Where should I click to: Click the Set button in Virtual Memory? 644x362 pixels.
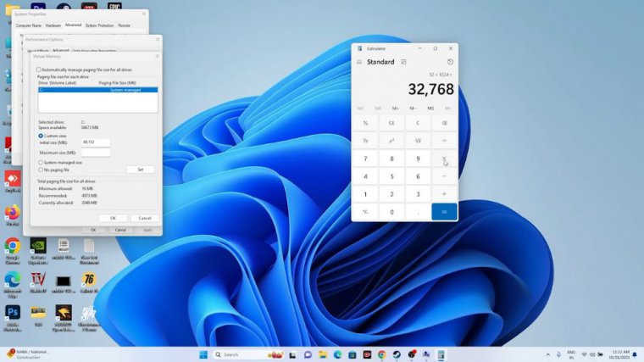140,170
